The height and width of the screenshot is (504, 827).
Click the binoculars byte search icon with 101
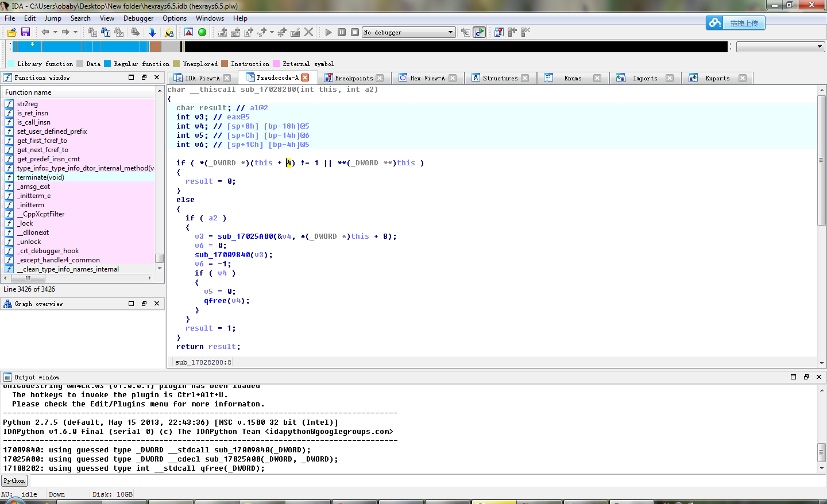pos(119,32)
